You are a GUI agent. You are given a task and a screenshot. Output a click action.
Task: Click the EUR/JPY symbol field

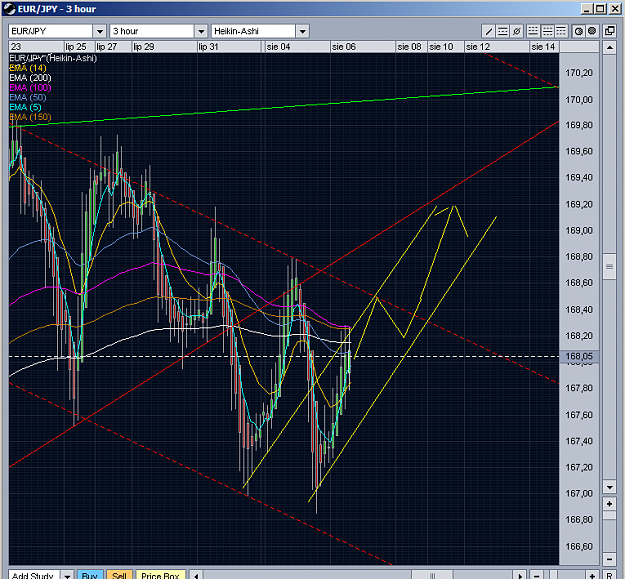tap(51, 31)
